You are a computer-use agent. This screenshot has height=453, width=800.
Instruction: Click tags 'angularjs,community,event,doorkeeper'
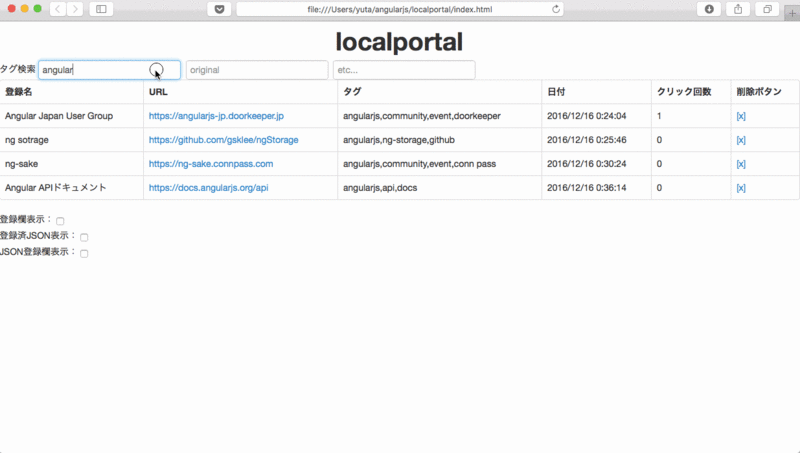click(x=422, y=116)
